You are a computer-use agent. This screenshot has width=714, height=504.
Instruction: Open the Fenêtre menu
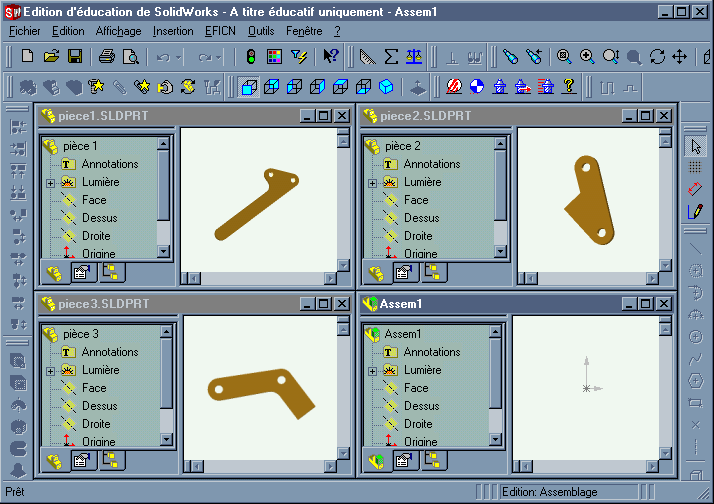[304, 31]
